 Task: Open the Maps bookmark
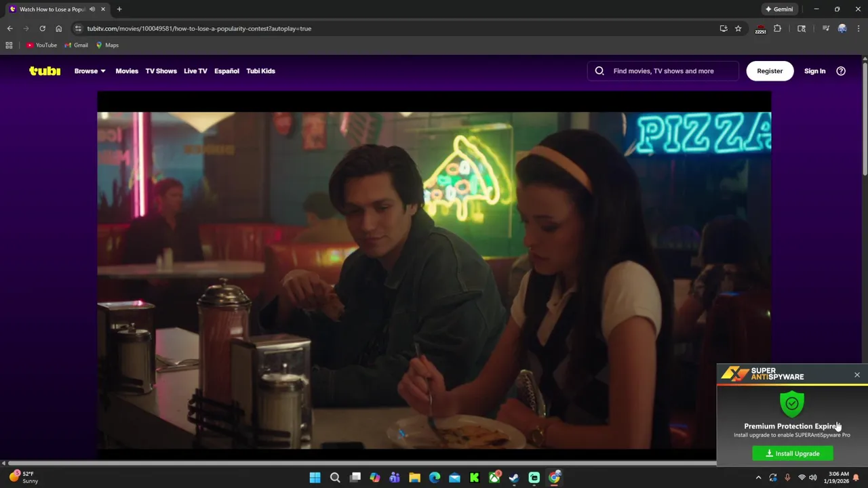click(107, 45)
